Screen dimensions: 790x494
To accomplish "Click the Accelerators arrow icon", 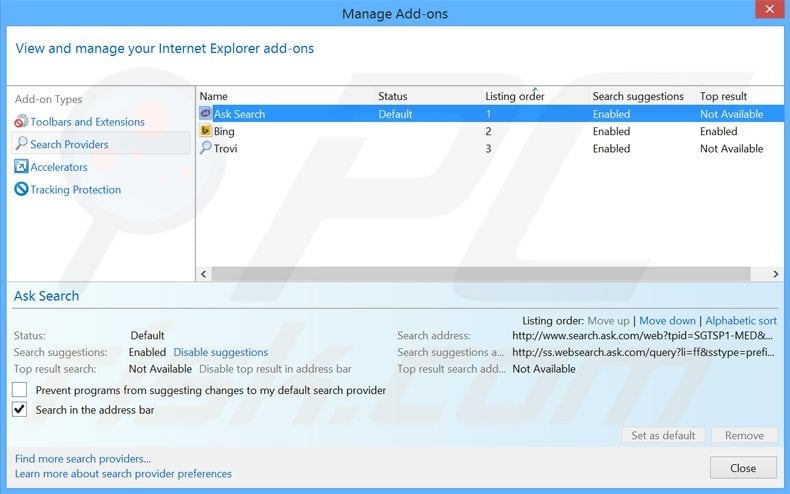I will pyautogui.click(x=21, y=166).
